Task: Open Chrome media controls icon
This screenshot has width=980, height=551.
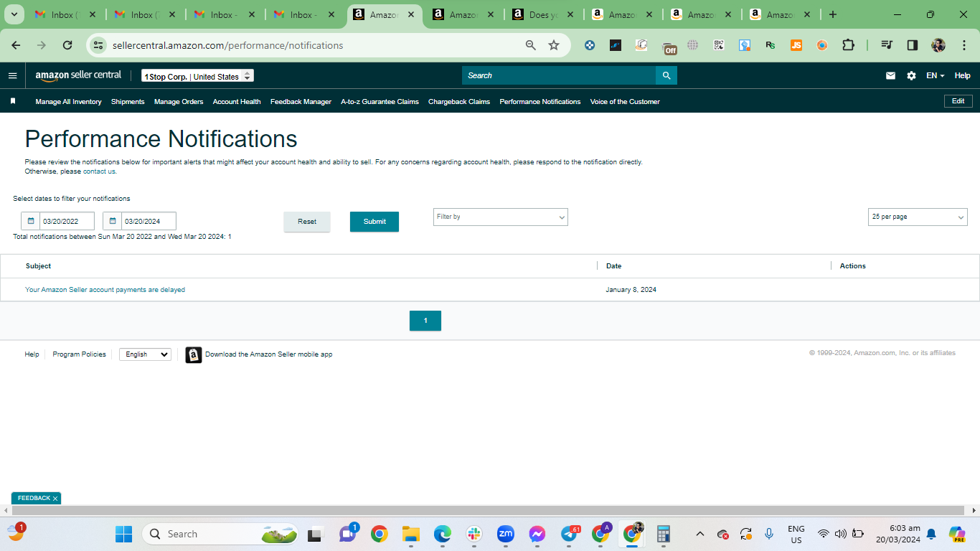Action: coord(887,45)
